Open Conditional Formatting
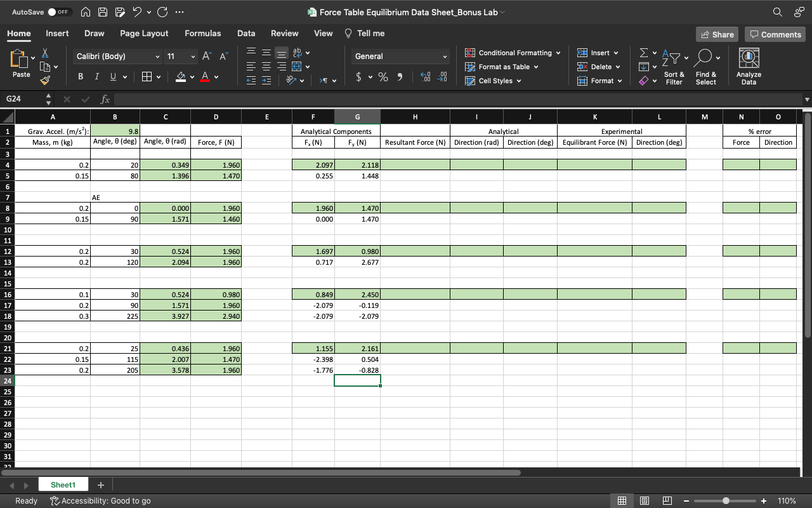The image size is (812, 508). click(513, 52)
